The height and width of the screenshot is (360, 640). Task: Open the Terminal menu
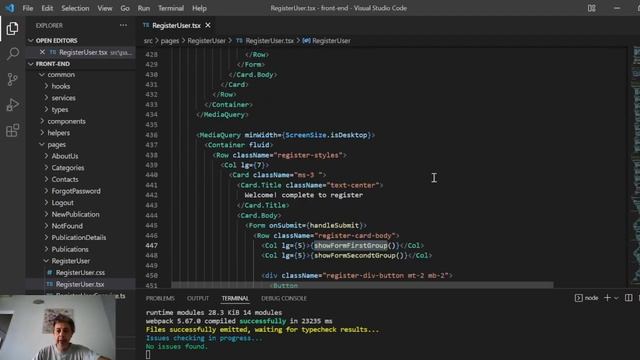point(171,8)
